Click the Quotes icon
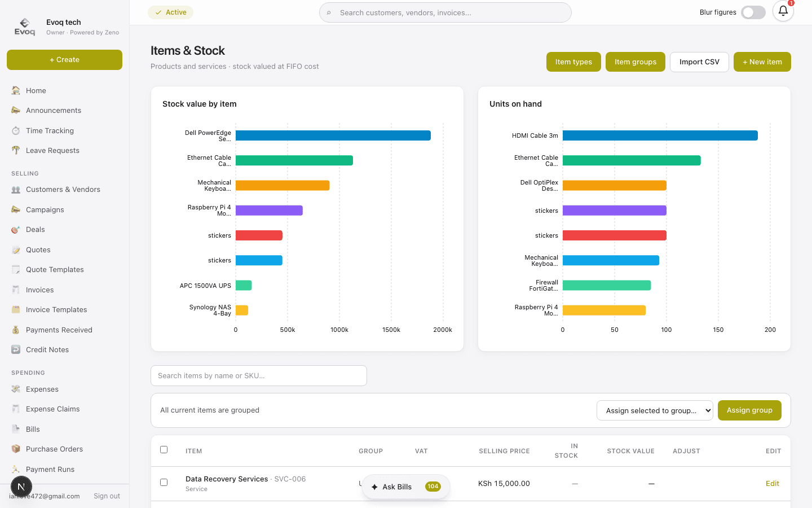Screen dimensions: 812x508 coord(16,249)
